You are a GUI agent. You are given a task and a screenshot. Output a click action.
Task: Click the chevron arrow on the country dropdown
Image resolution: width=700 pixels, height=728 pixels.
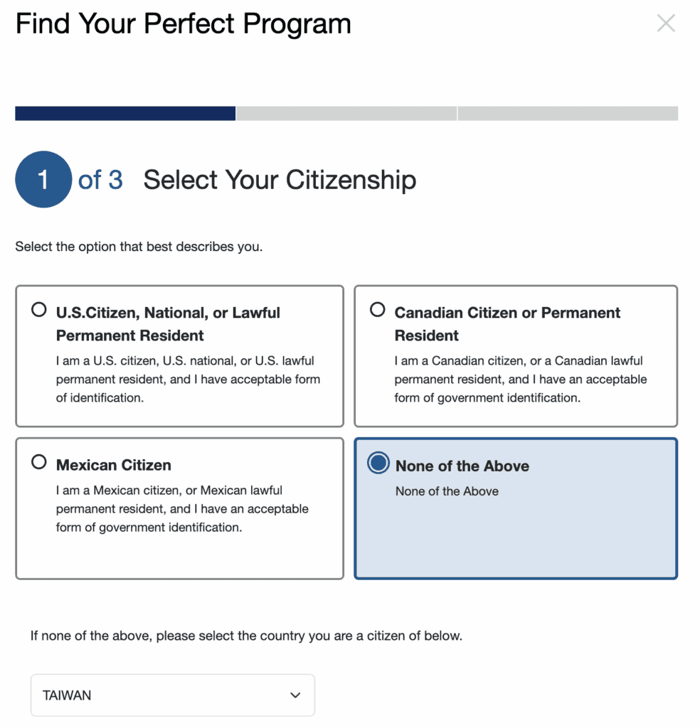click(x=295, y=695)
